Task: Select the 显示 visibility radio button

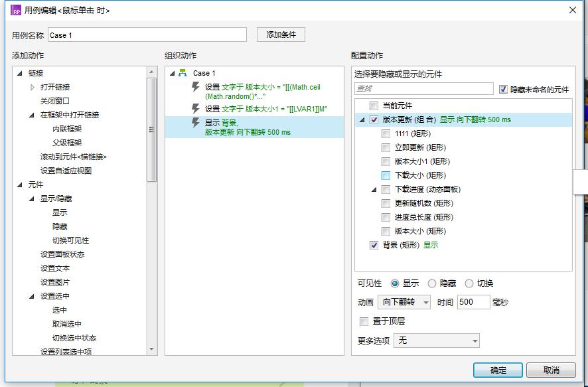Action: (394, 283)
